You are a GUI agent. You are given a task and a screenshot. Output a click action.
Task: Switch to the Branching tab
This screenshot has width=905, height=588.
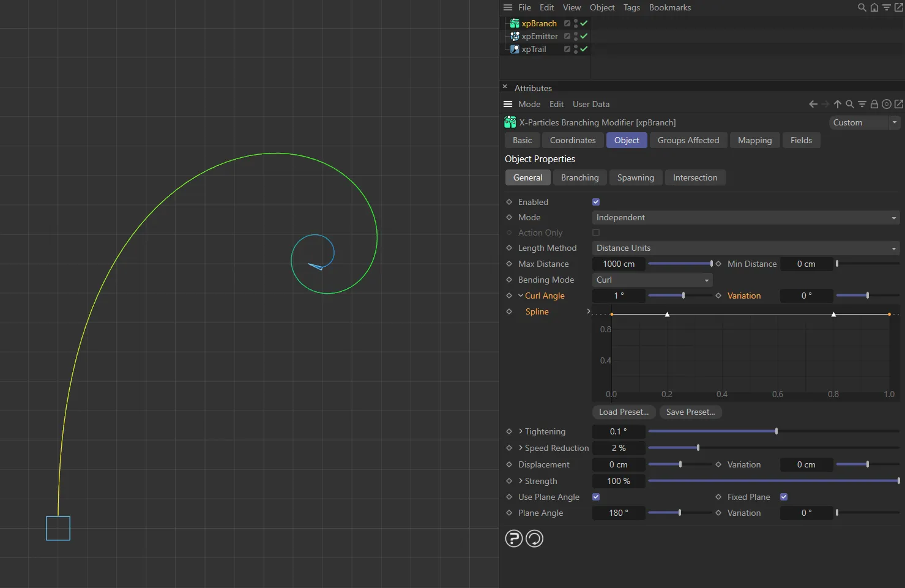click(x=579, y=177)
